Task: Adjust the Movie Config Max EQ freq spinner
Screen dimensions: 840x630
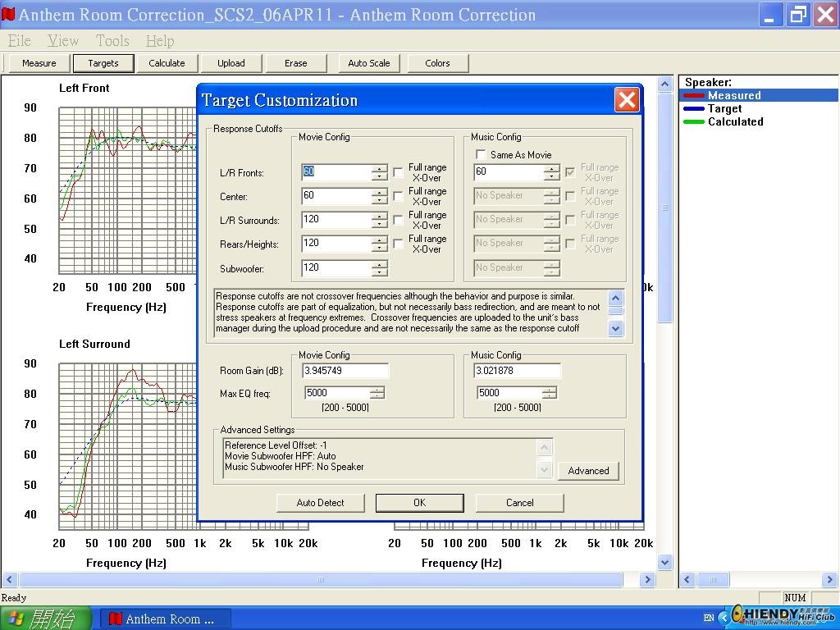Action: coord(377,393)
